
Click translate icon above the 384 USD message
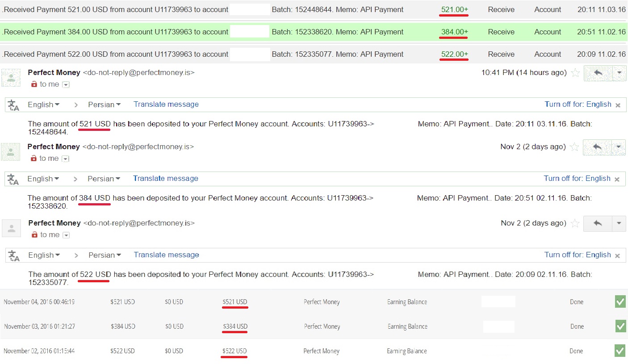click(x=13, y=179)
